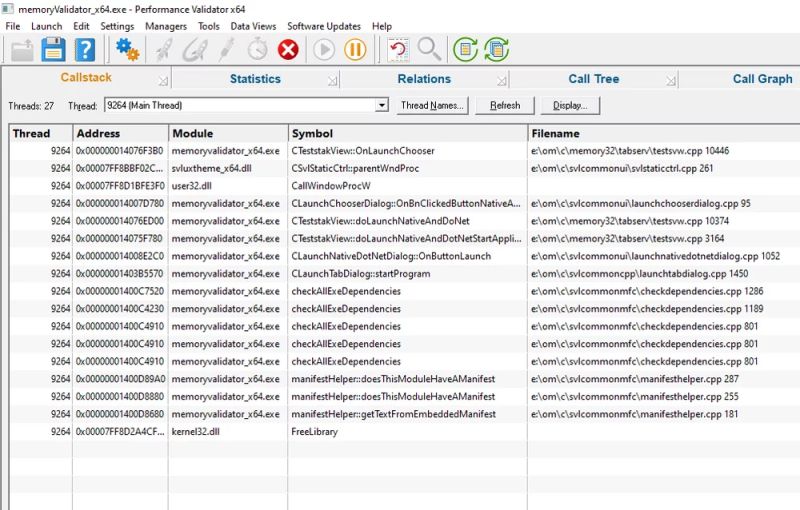Click the red X stop application icon
Image resolution: width=800 pixels, height=510 pixels.
coord(288,50)
